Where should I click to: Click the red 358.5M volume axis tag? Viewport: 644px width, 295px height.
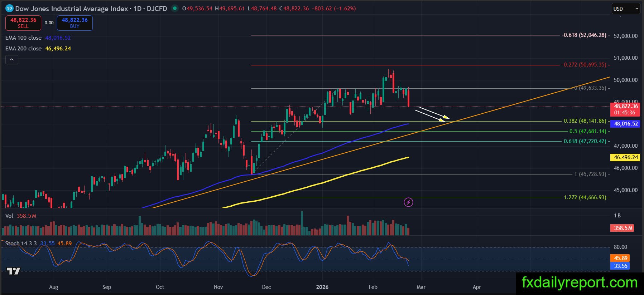(623, 228)
